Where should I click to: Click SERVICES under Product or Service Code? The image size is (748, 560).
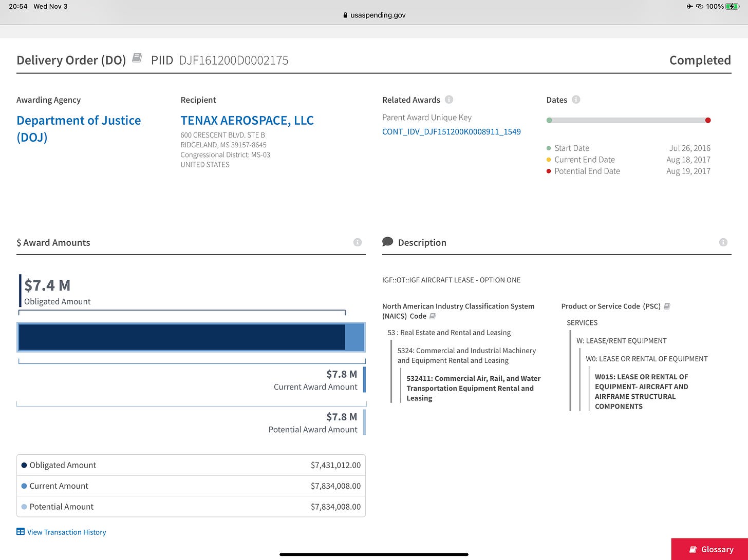pyautogui.click(x=582, y=323)
